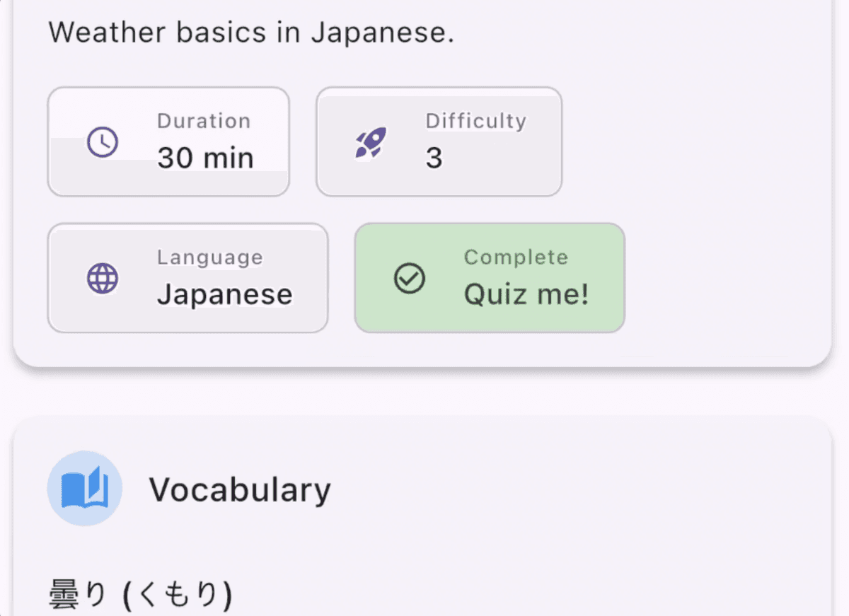Open the Language card
This screenshot has height=616, width=849.
point(187,278)
